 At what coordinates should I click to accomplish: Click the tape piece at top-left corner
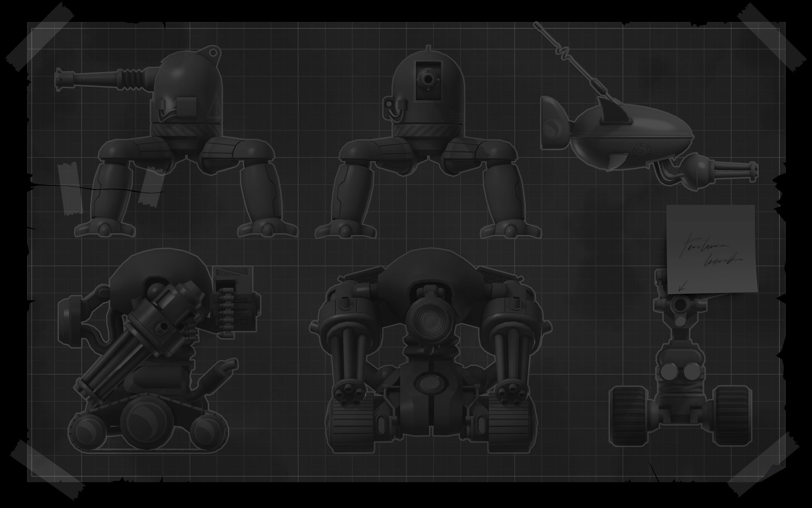tap(40, 36)
